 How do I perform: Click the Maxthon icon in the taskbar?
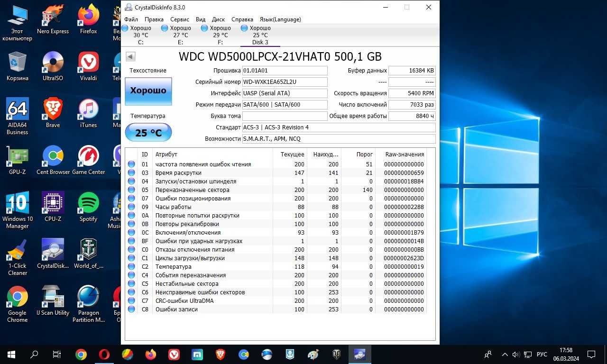click(197, 354)
